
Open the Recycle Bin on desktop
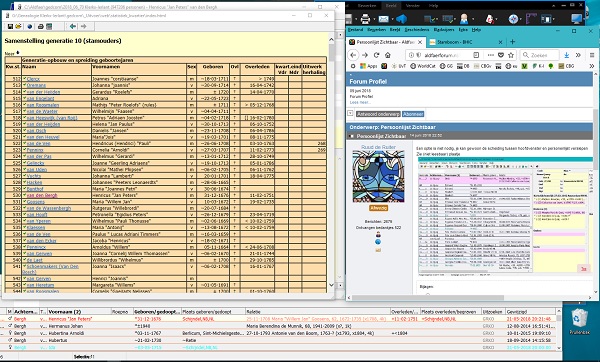click(579, 322)
